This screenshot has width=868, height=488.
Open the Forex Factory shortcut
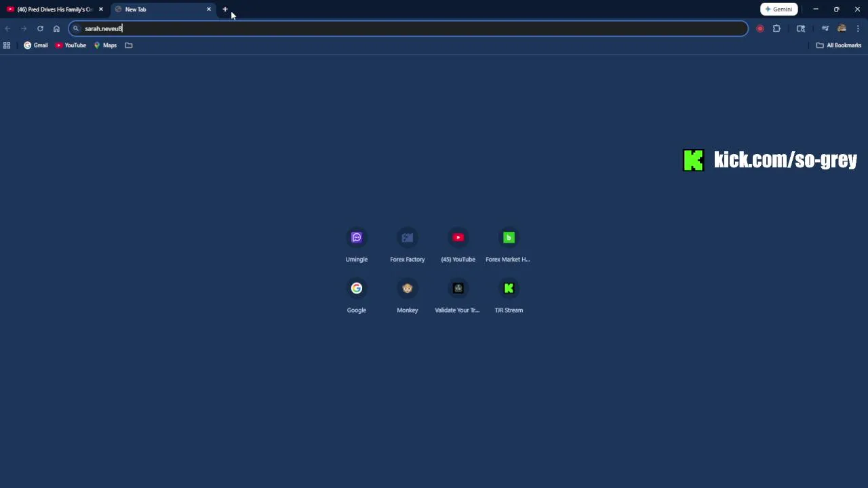click(408, 245)
